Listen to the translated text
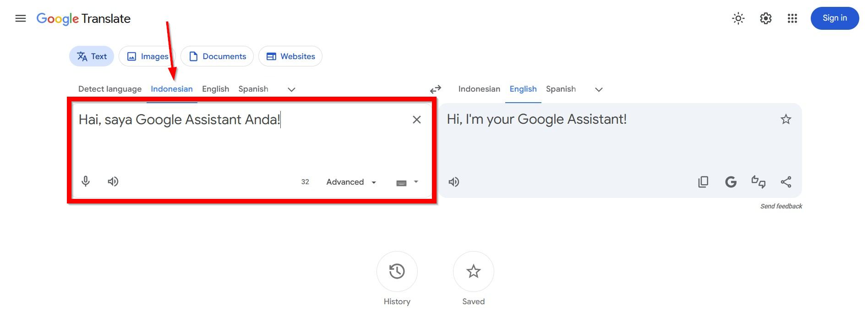Image resolution: width=868 pixels, height=318 pixels. point(454,182)
